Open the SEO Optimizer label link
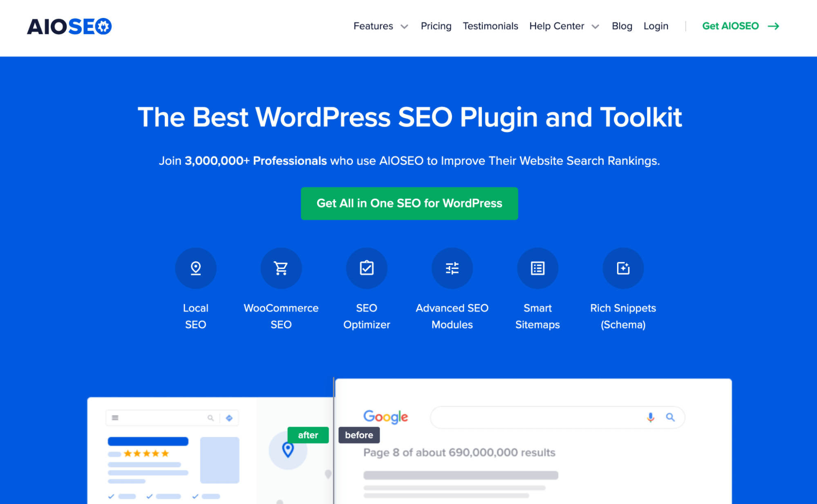Viewport: 817px width, 504px height. [367, 316]
